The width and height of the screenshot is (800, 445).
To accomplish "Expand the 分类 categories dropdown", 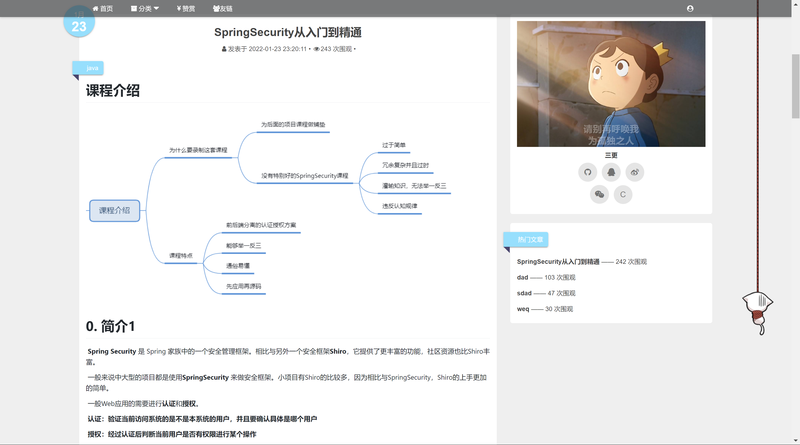I will click(x=145, y=8).
